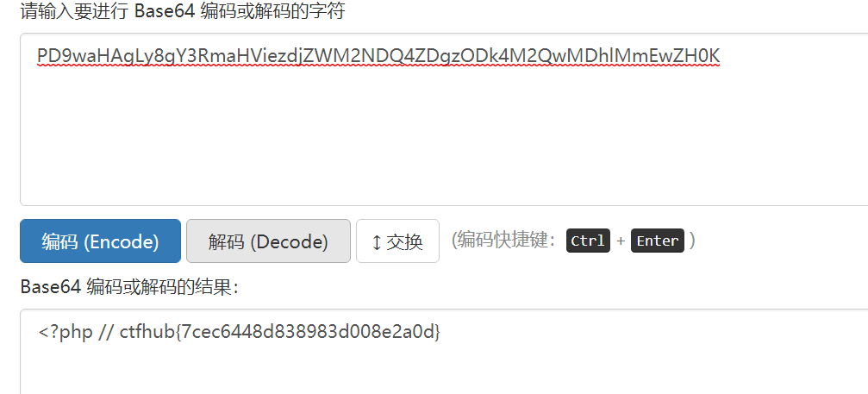Click the 请输入要进行 Base64 label above input
The width and height of the screenshot is (868, 394).
click(x=183, y=10)
